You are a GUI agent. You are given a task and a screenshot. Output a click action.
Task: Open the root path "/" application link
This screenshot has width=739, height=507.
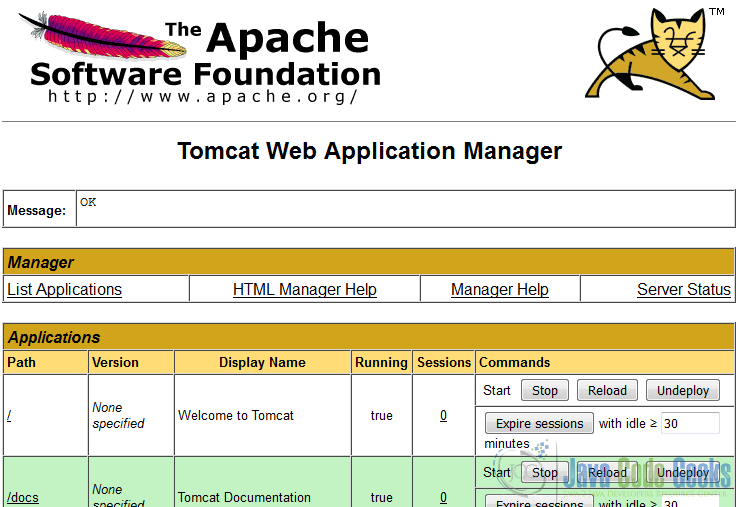click(x=9, y=416)
